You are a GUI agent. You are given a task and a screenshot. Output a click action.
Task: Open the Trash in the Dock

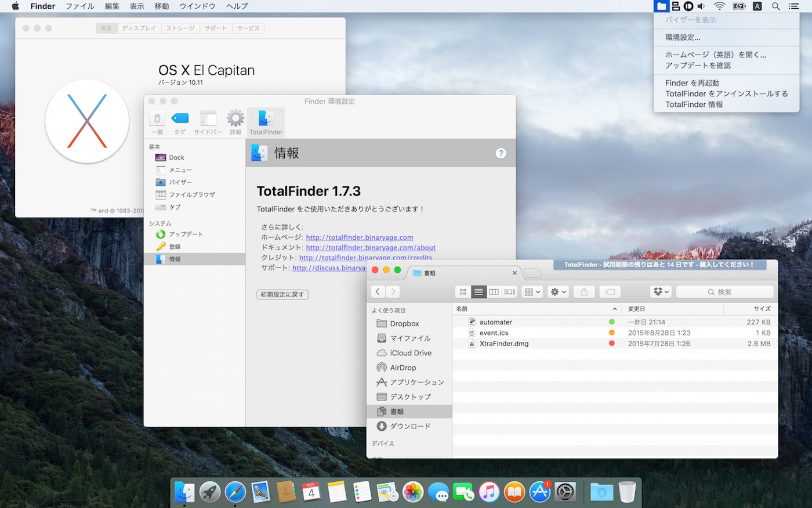[627, 492]
